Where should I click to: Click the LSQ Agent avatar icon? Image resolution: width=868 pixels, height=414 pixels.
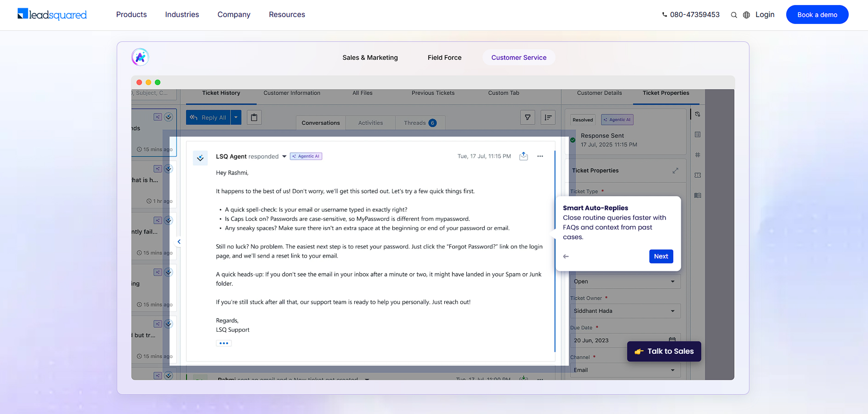[200, 158]
